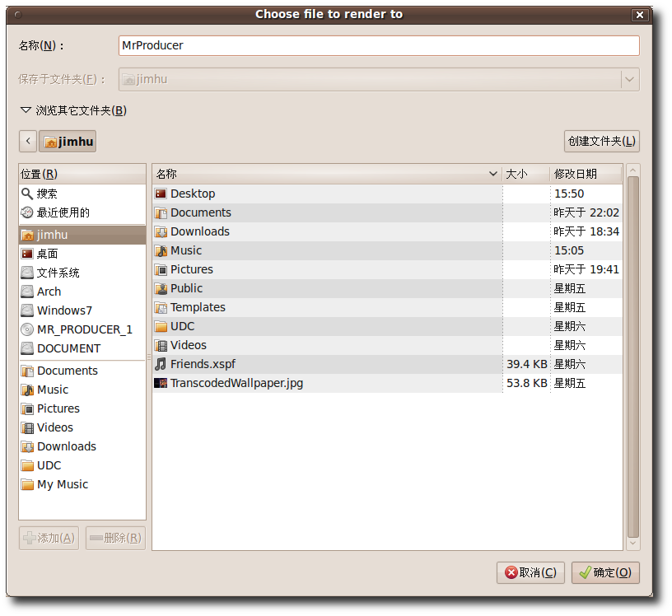
Task: Click the Pictures folder icon in file list
Action: coord(161,269)
